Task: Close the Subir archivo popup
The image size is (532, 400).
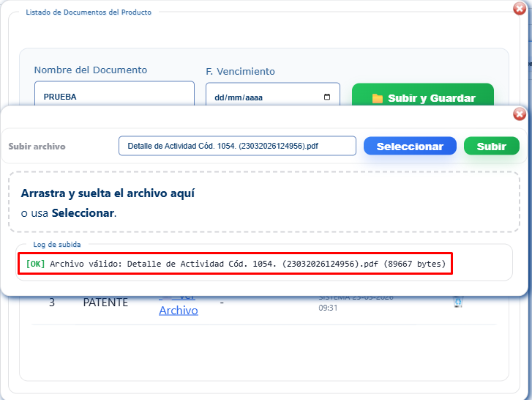Action: [x=520, y=114]
